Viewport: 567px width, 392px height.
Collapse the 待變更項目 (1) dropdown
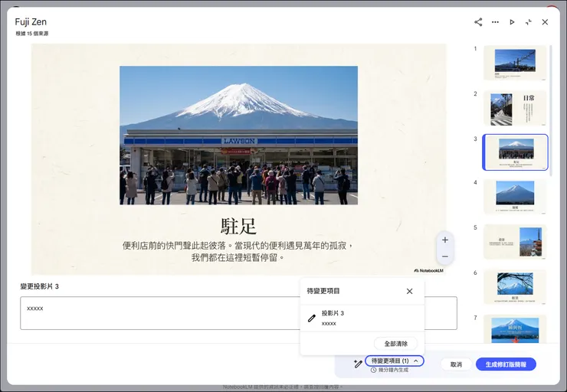[x=394, y=361]
